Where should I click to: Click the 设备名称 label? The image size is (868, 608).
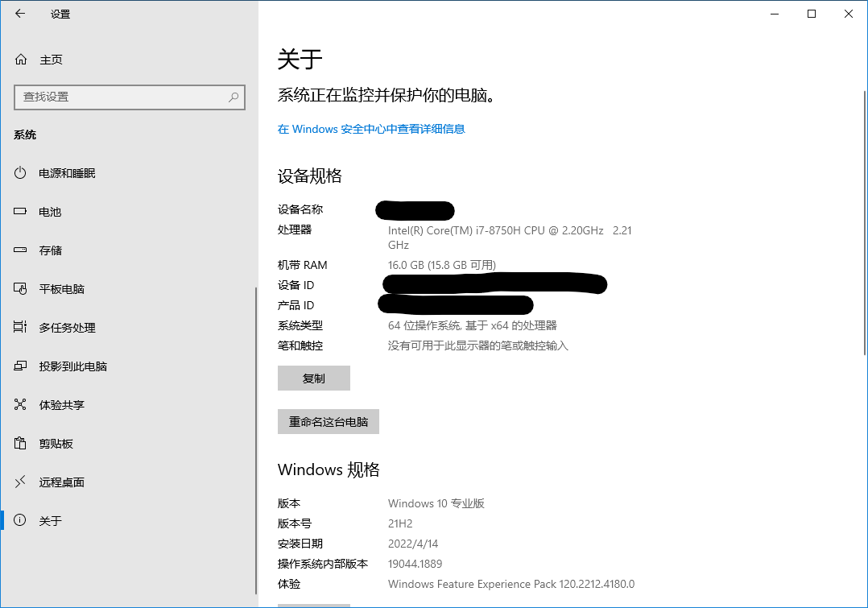(300, 209)
